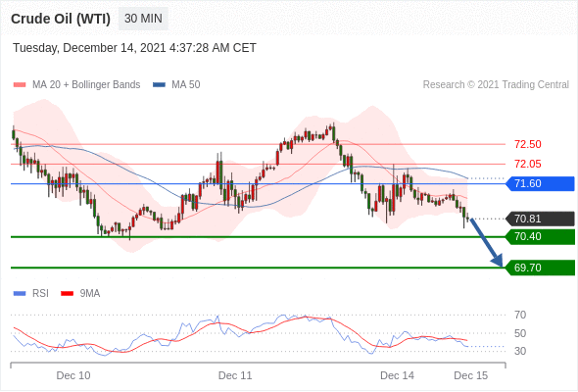Click the 30 MIN timeframe badge
The height and width of the screenshot is (392, 578).
coord(143,19)
